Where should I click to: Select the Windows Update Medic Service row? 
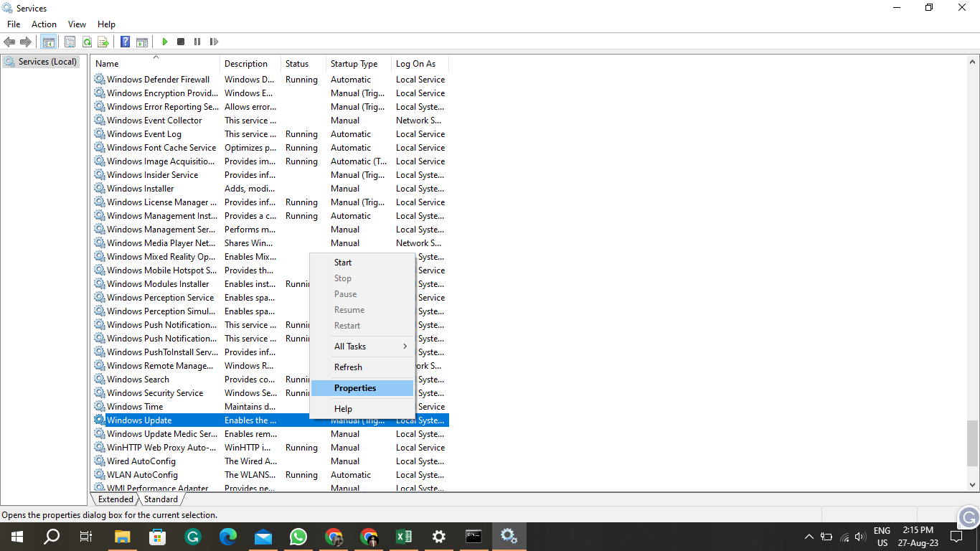[x=270, y=433]
